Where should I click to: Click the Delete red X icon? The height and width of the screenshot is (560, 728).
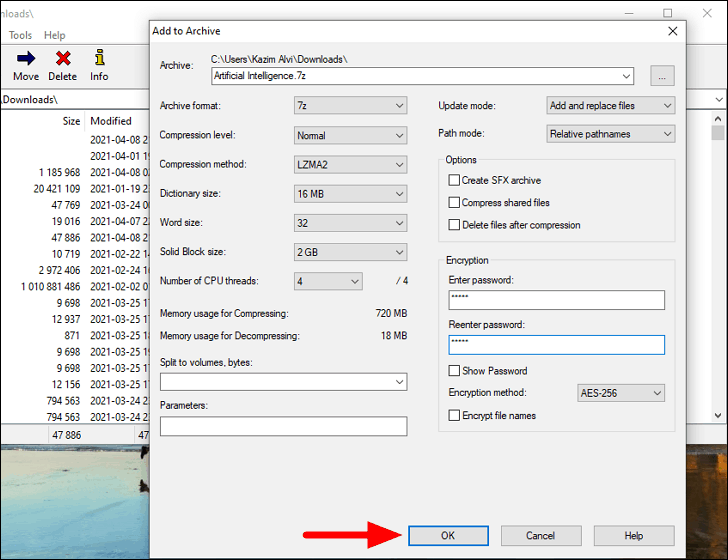click(63, 59)
